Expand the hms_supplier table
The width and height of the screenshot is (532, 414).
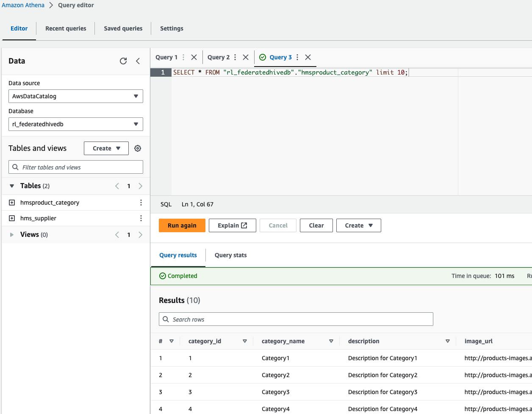coord(12,218)
